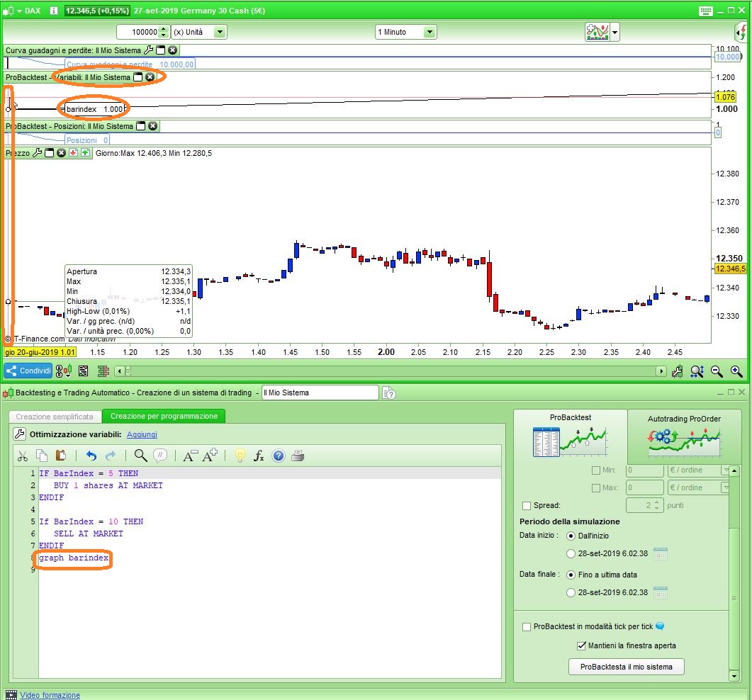Viewport: 752px width, 700px height.
Task: Select Fino a ultima data radio button
Action: (571, 575)
